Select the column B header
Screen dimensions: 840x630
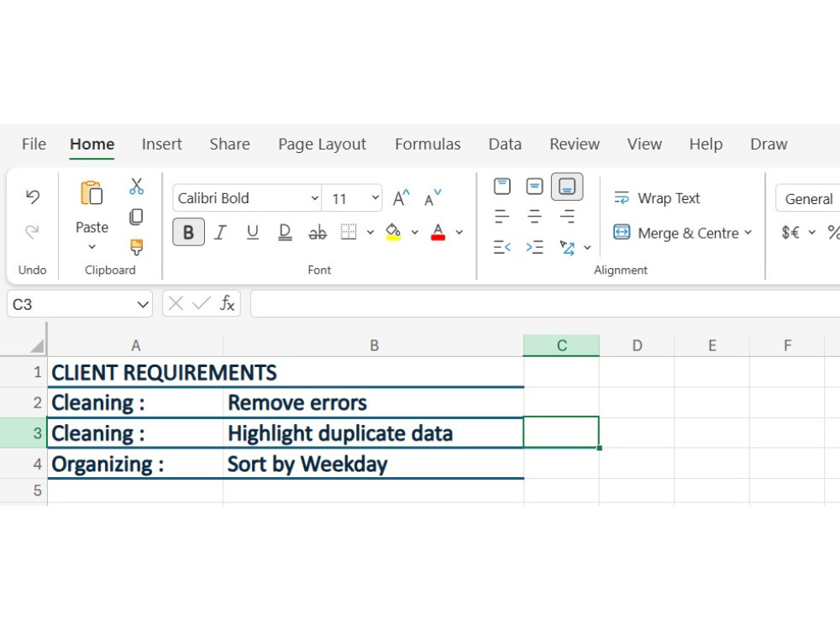pyautogui.click(x=374, y=345)
